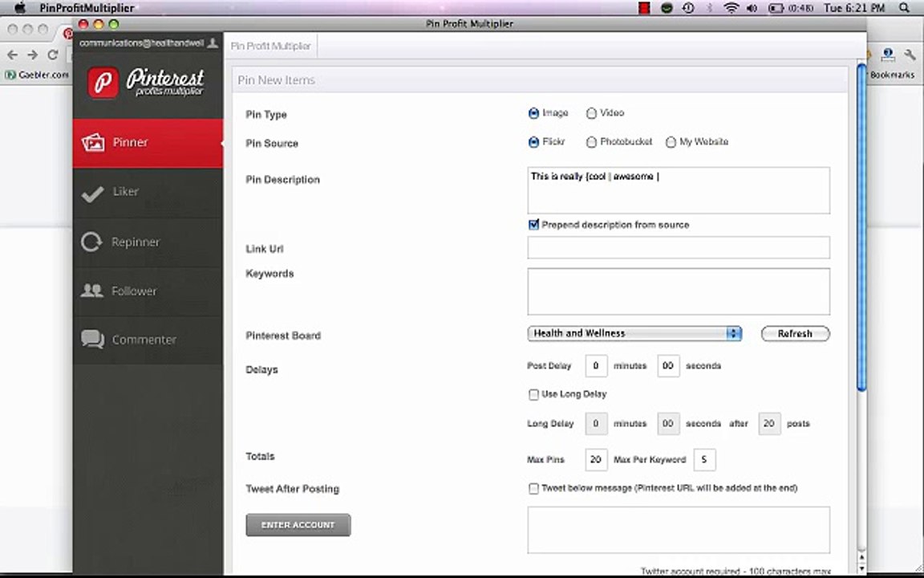
Task: Open the Bookmarks folder in browser
Action: click(x=892, y=75)
